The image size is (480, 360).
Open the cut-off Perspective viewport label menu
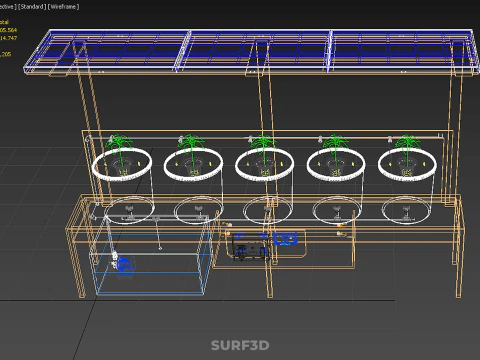click(x=8, y=7)
